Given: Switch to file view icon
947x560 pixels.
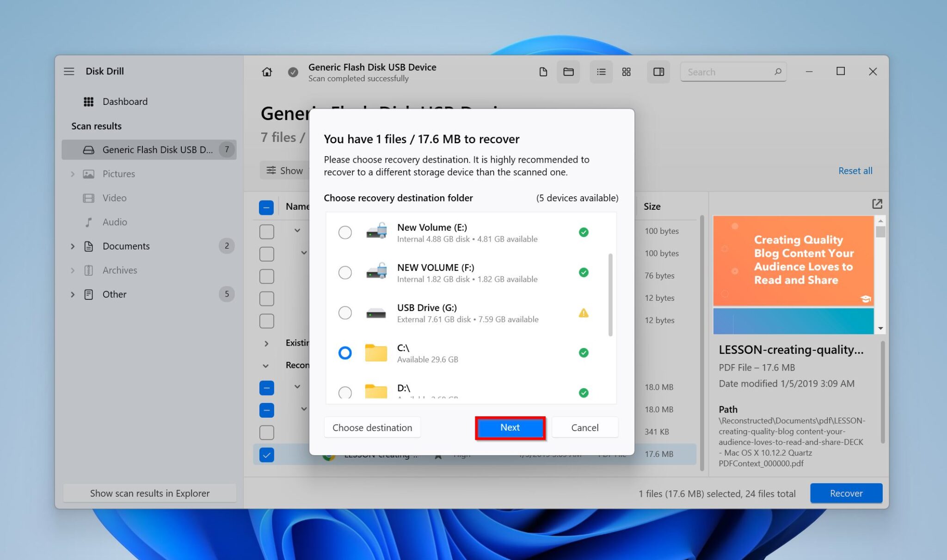Looking at the screenshot, I should pos(543,72).
